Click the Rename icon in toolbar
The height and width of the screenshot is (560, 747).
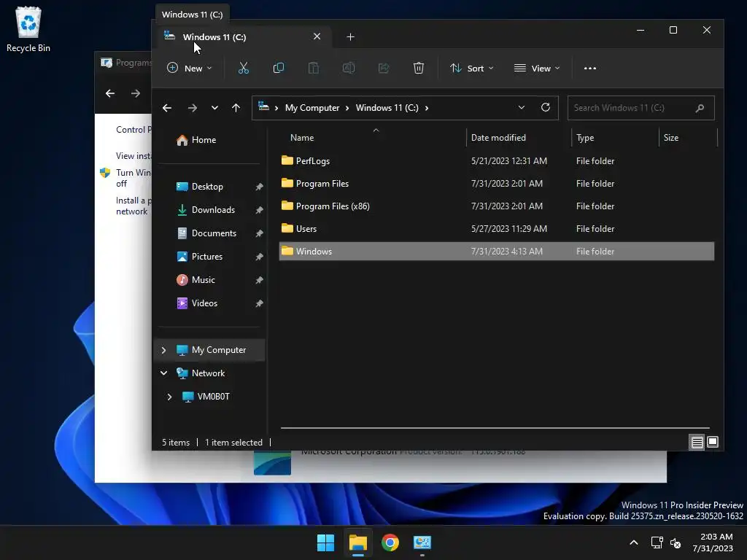click(x=349, y=68)
